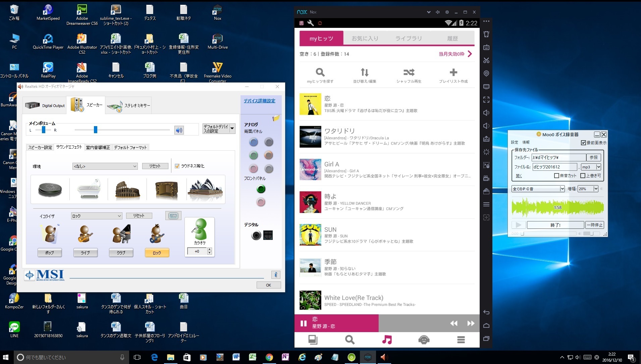Pause the playing song 恋
Viewport: 641px width, 364px height.
click(x=304, y=323)
